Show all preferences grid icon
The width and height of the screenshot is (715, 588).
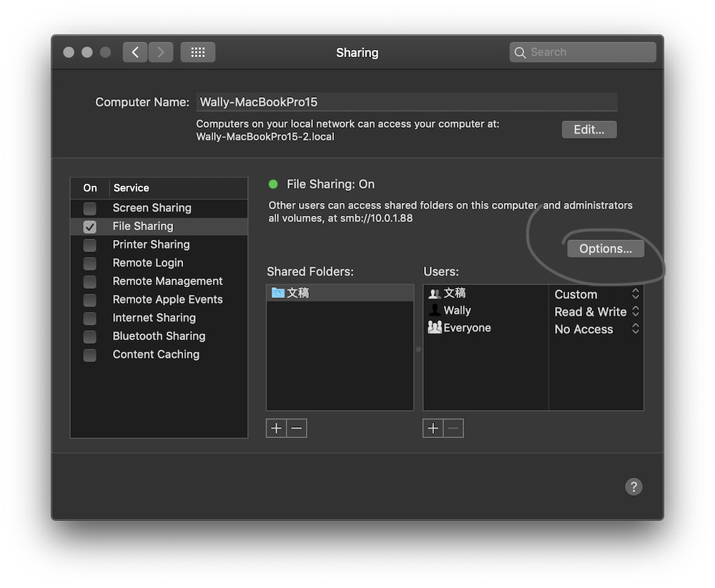coord(198,52)
